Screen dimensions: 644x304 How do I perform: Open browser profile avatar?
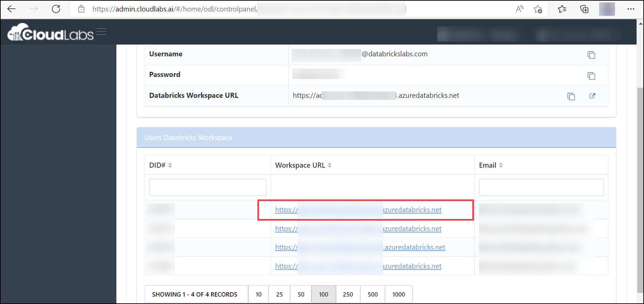[607, 9]
